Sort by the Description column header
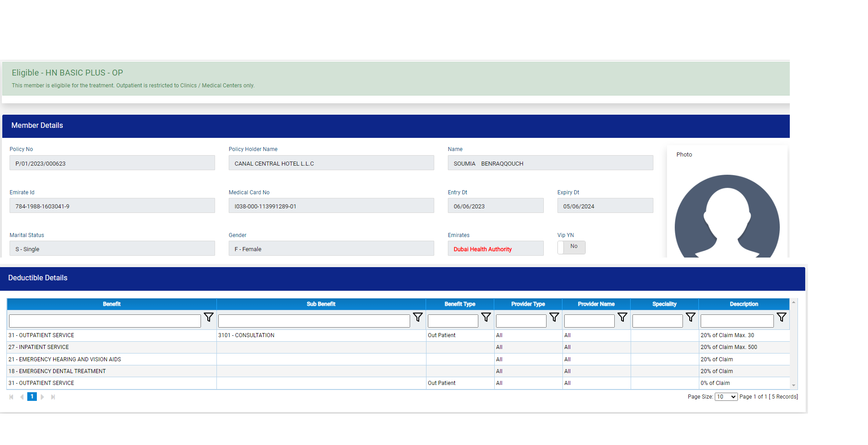Viewport: 868px width, 445px height. point(743,304)
